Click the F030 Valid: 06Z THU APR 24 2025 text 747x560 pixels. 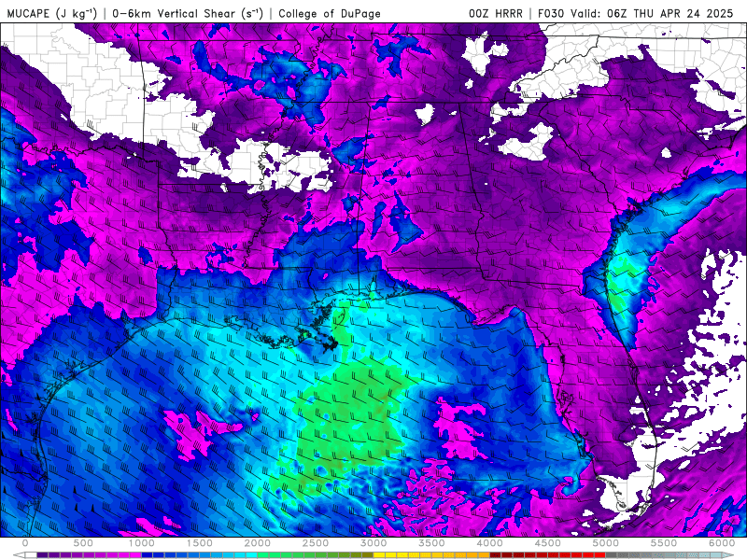point(635,13)
